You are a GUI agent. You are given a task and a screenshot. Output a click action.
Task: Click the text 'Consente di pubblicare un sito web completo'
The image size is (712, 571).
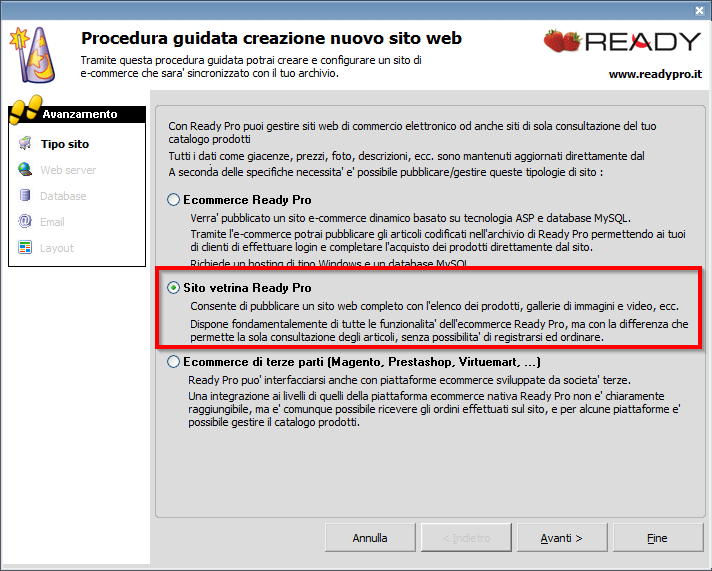coord(297,306)
